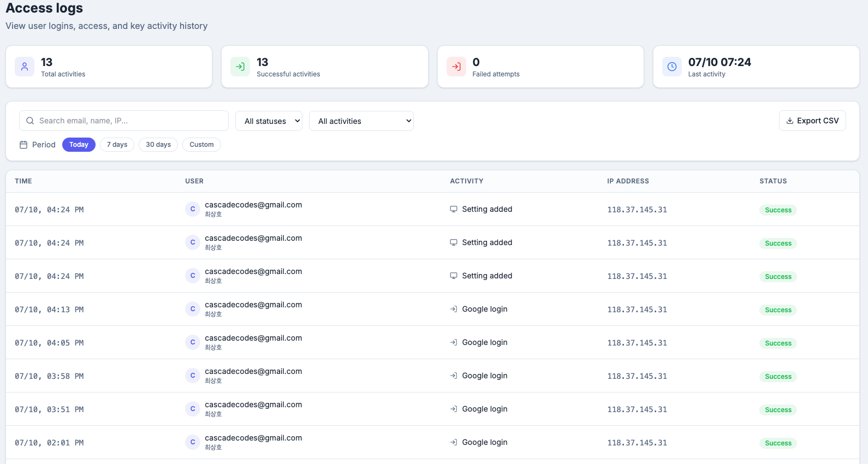Click the TIME column header
868x464 pixels.
[23, 181]
